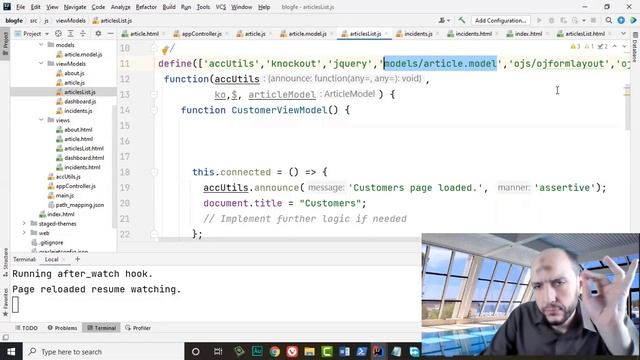
Task: Click the expand all icon in Project panel
Action: (71, 33)
